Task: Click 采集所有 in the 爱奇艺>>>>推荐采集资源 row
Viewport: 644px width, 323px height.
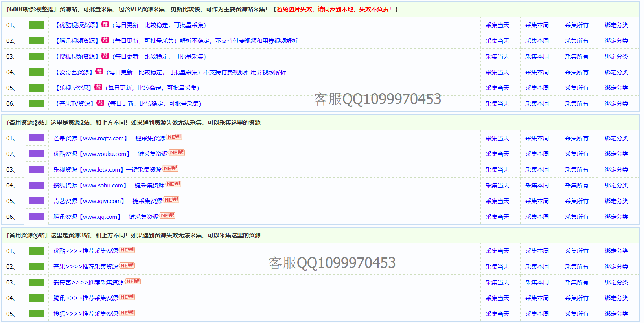Action: (x=577, y=283)
